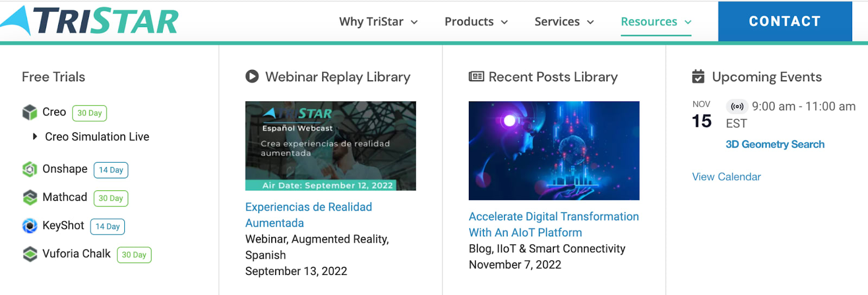This screenshot has width=868, height=295.
Task: Click the View Calendar link
Action: 726,177
